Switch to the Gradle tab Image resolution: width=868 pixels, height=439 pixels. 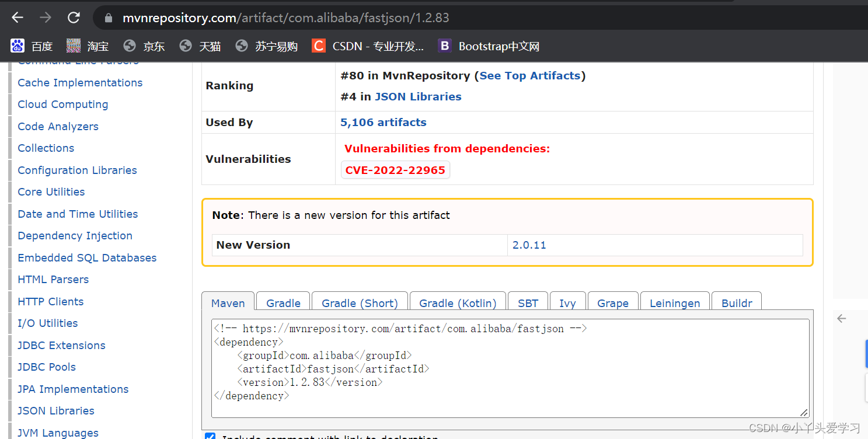pos(283,303)
